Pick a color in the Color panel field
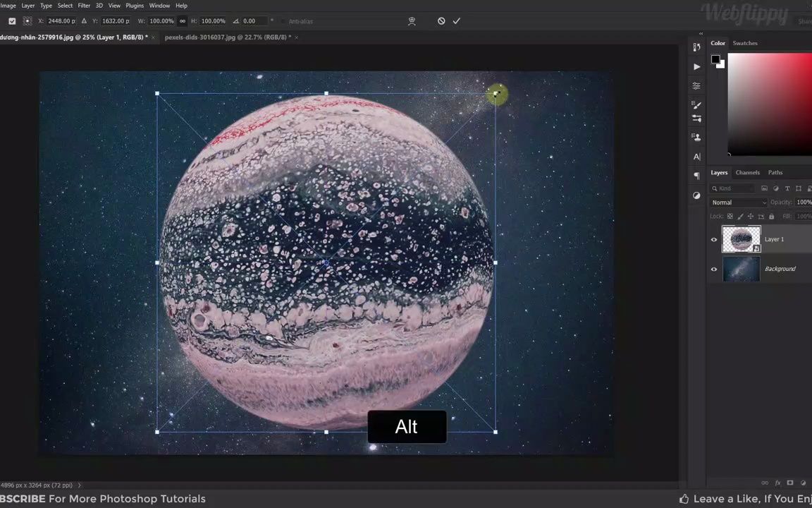 [770, 104]
